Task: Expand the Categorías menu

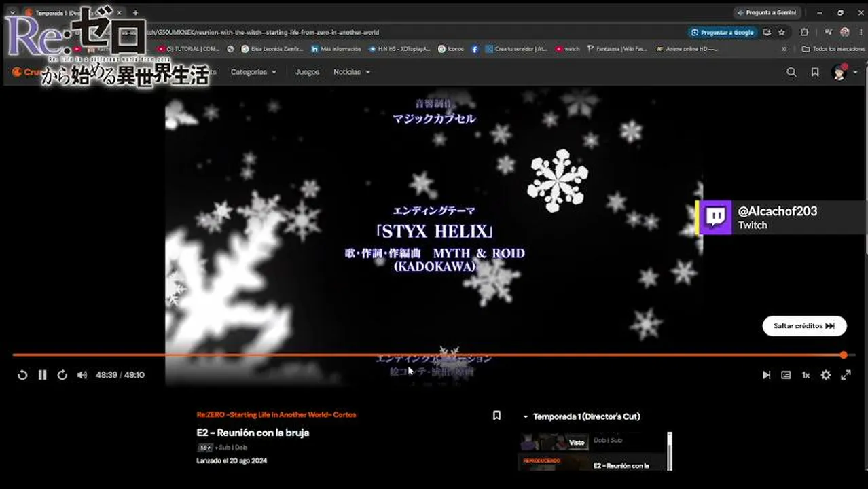Action: coord(253,72)
